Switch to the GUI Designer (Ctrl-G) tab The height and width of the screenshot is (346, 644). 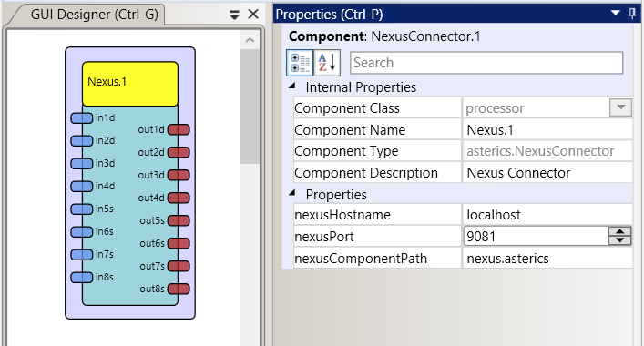[94, 15]
